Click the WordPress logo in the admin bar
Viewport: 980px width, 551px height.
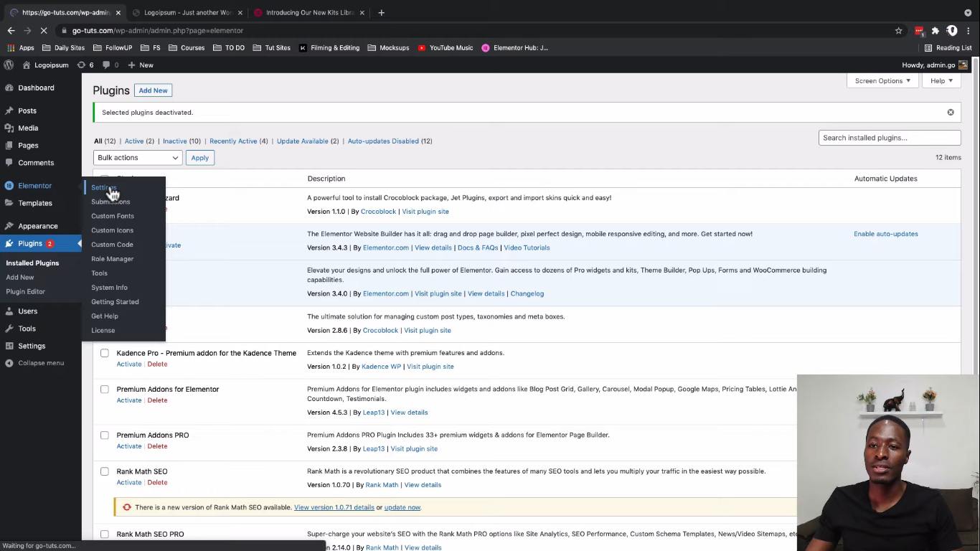click(9, 65)
